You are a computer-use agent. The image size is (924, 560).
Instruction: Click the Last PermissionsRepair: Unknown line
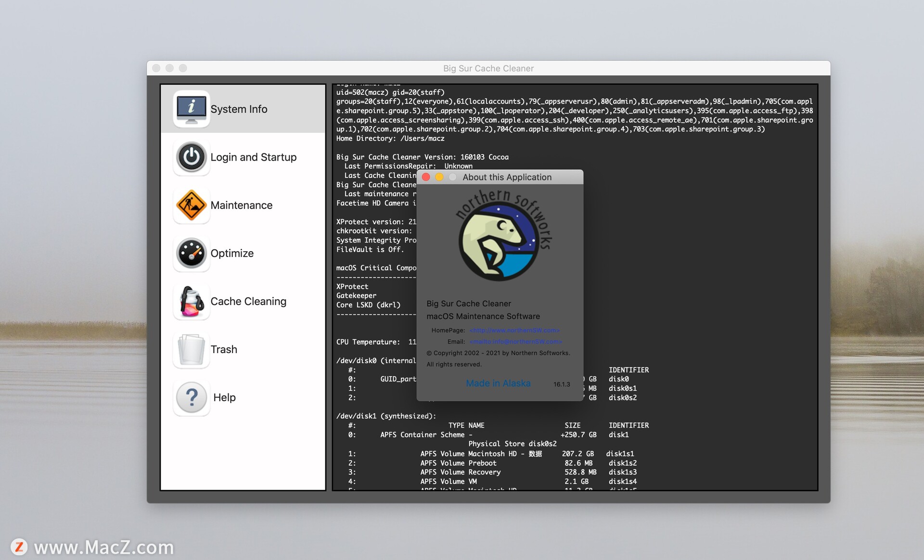408,166
